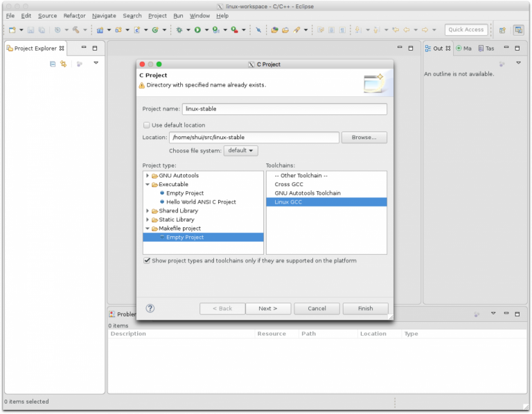Click the Open Type toolbar icon
This screenshot has width=532, height=414.
[x=274, y=30]
